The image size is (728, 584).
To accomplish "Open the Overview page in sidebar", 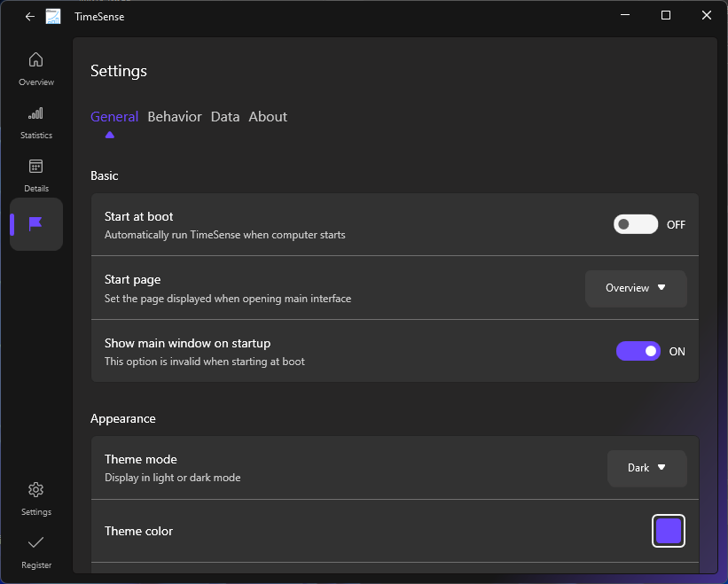I will 36,69.
